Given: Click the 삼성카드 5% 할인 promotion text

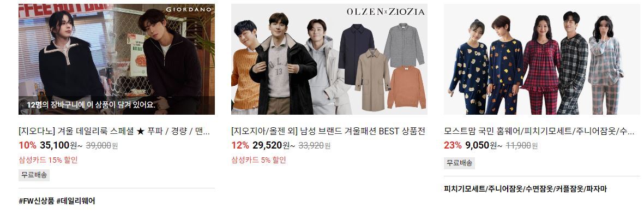Looking at the screenshot, I should pos(259,159).
